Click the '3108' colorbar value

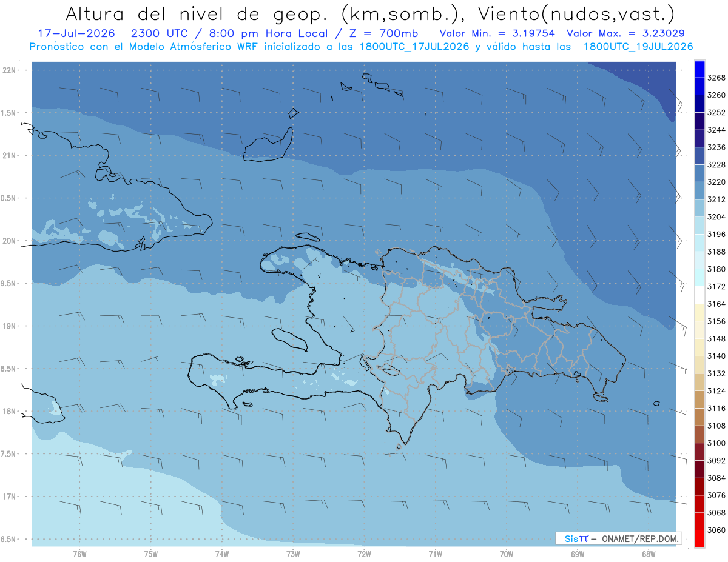pos(716,426)
